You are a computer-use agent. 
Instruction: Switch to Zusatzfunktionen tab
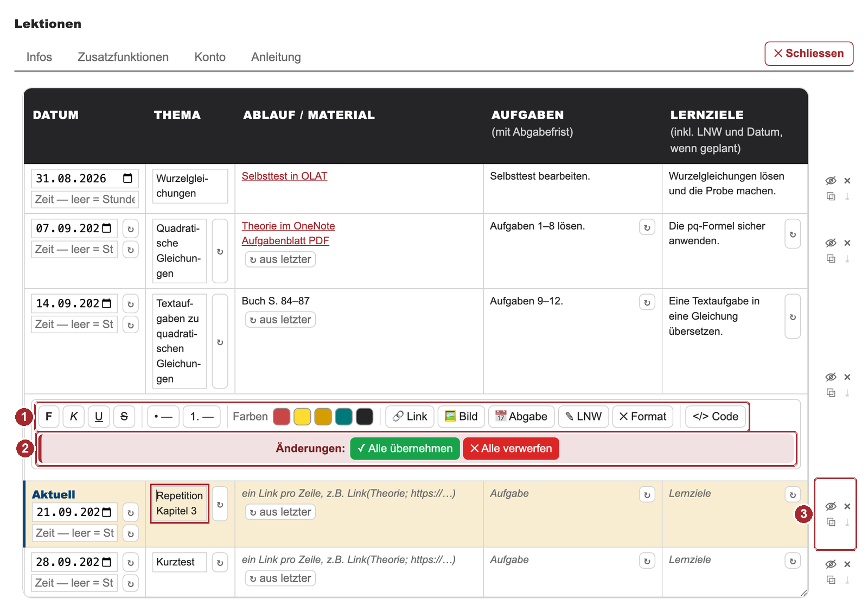pyautogui.click(x=123, y=57)
